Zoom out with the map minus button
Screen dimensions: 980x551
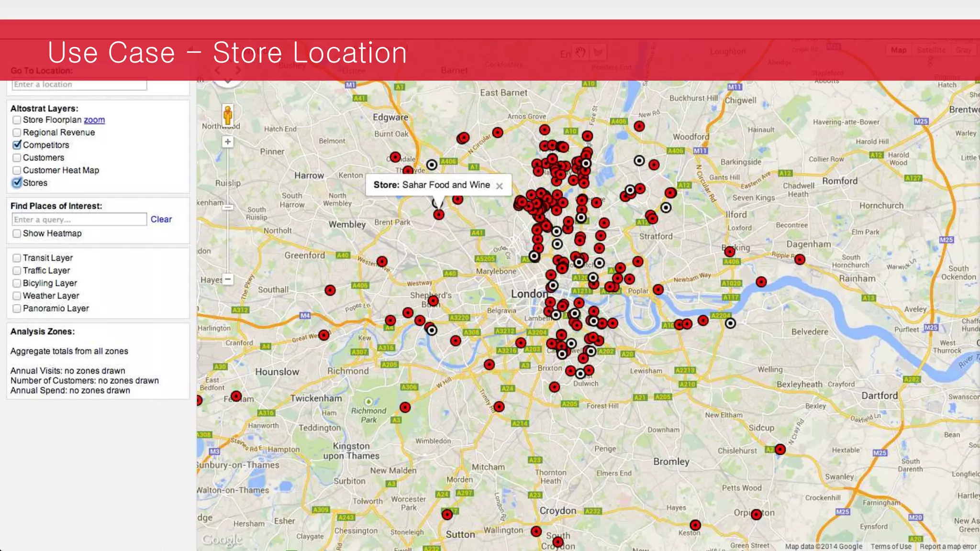(x=228, y=279)
